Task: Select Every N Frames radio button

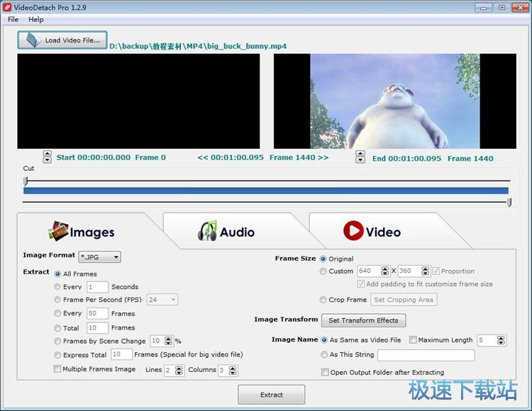Action: click(x=57, y=313)
